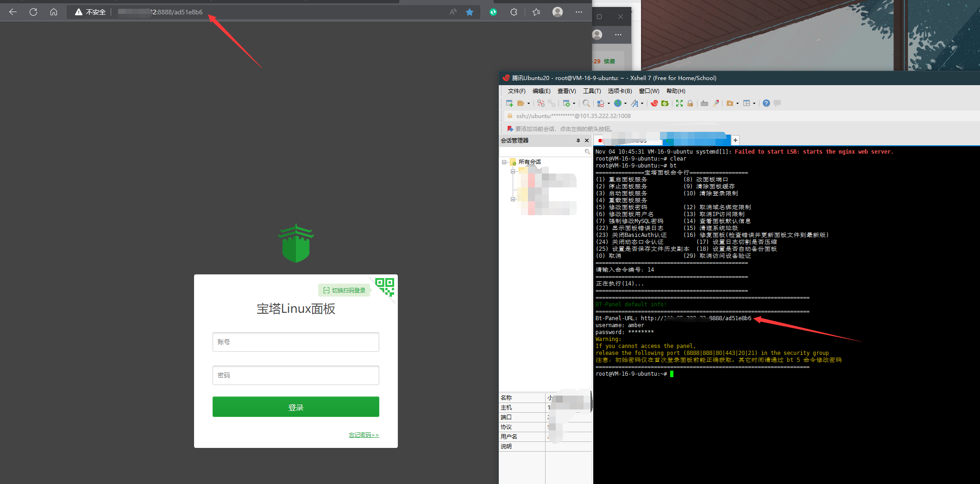Launch Xmanager red swirl icon

(654, 103)
